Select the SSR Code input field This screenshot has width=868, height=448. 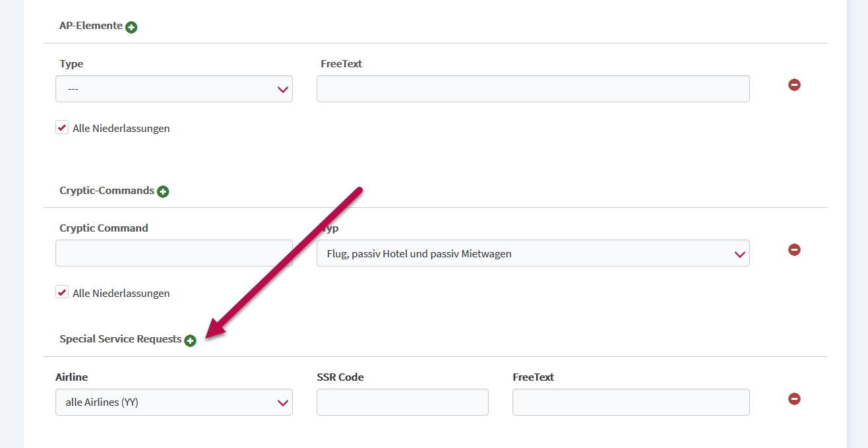(x=402, y=402)
